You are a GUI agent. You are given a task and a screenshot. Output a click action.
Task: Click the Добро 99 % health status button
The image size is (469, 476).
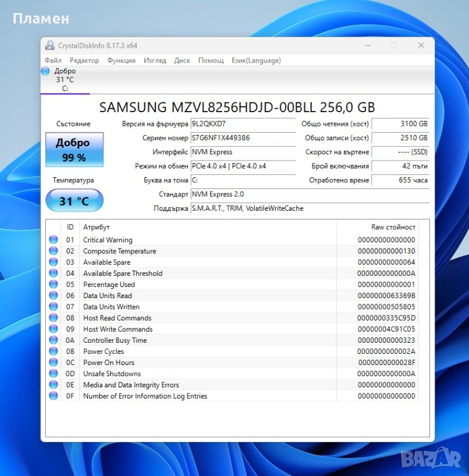(74, 149)
